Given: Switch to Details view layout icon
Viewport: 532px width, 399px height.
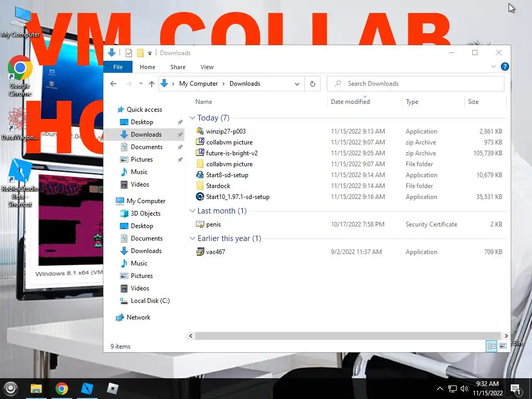Looking at the screenshot, I should [x=491, y=345].
